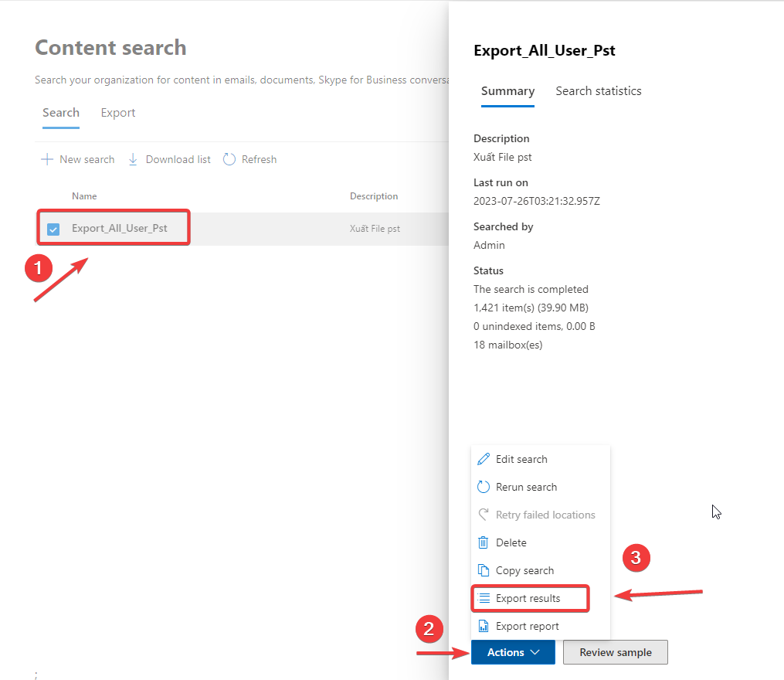Open the Search statistics tab
Image resolution: width=784 pixels, height=680 pixels.
[x=599, y=91]
